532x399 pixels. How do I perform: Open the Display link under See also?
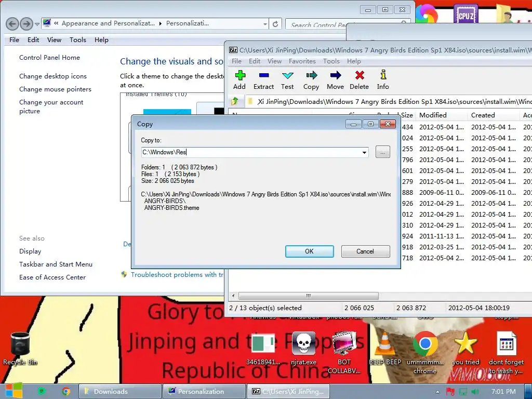(x=30, y=251)
